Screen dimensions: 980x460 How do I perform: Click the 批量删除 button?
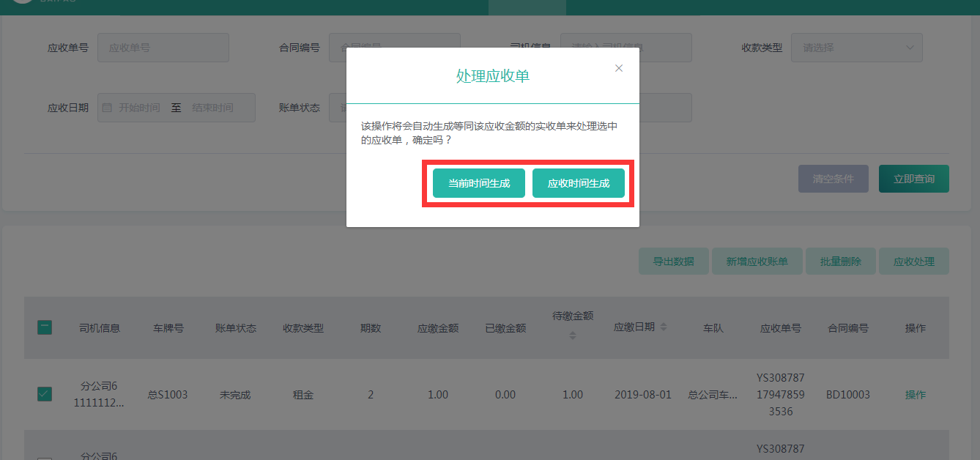(x=840, y=261)
